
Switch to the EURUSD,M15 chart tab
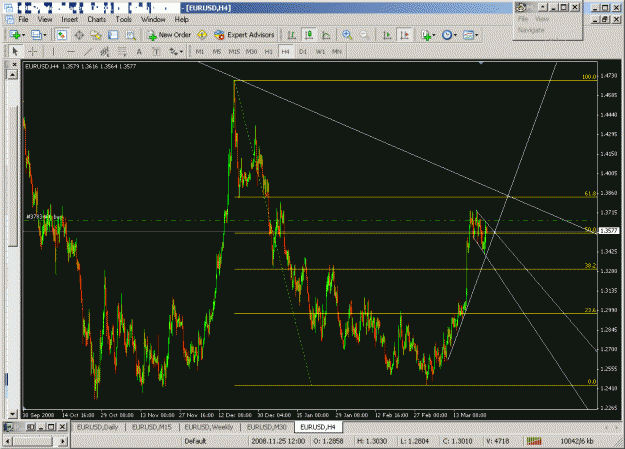tap(151, 427)
